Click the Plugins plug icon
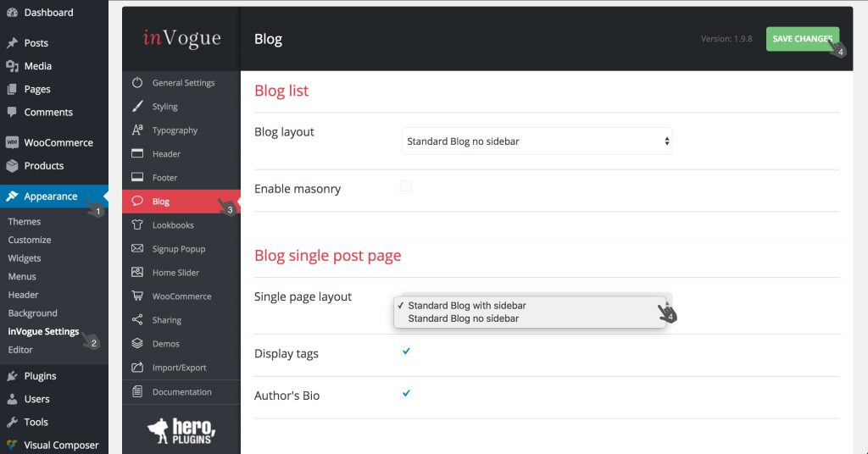Viewport: 868px width, 454px height. (x=12, y=376)
